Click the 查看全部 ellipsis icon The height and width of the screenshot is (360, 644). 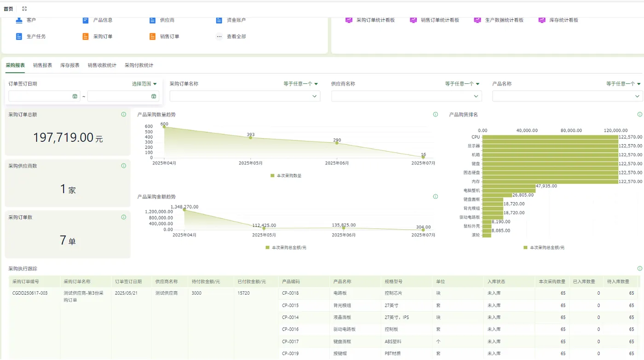coord(219,36)
